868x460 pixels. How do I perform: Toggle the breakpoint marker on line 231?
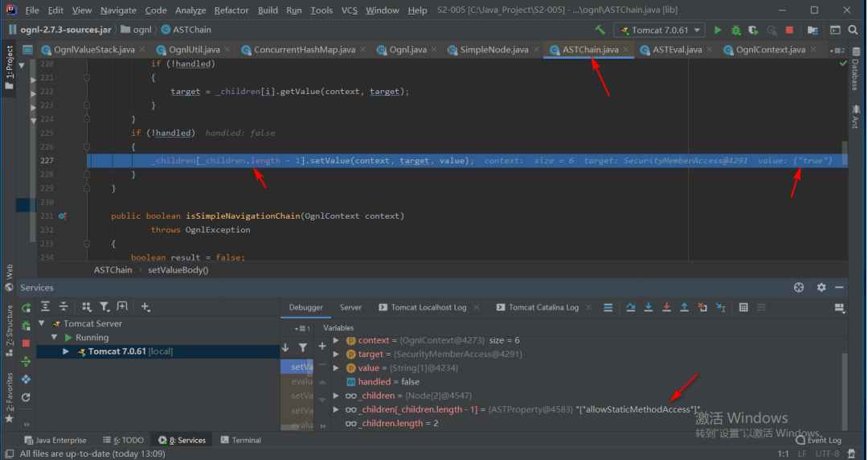(62, 216)
